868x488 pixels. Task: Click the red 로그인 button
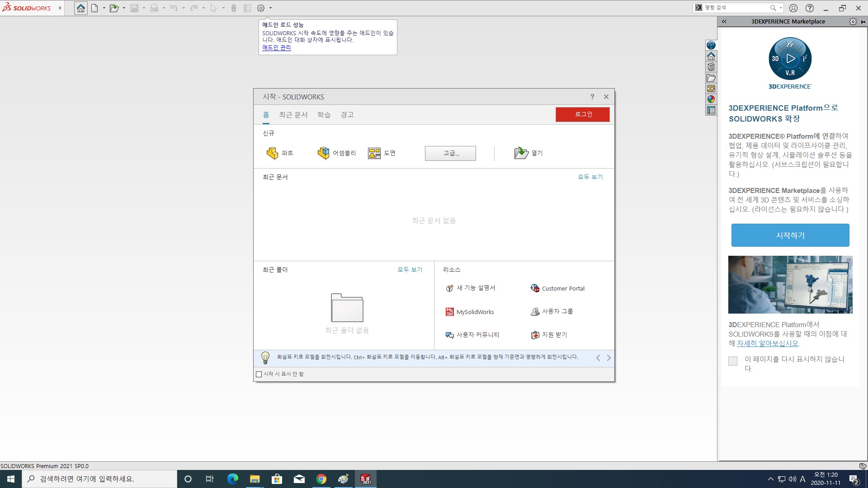coord(583,114)
